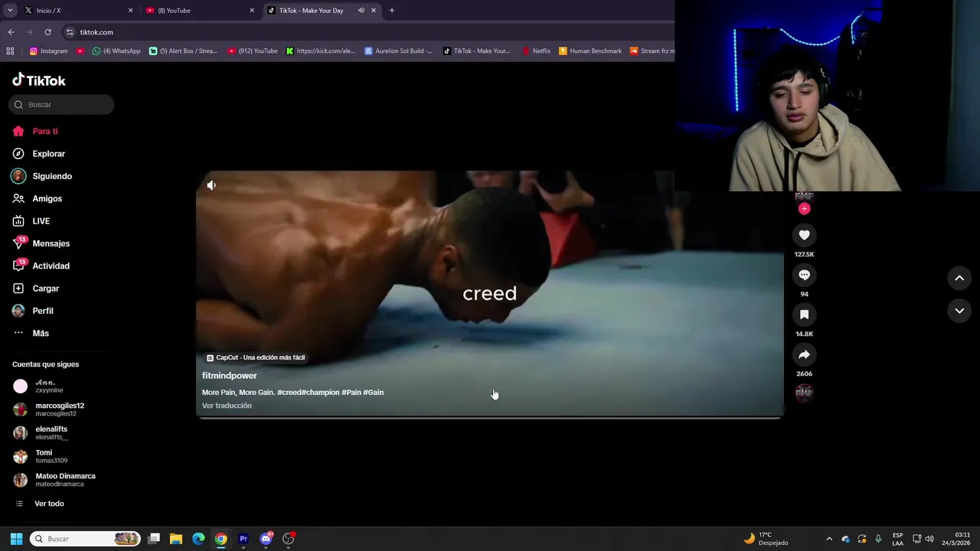Follow creator with the red plus button
The image size is (980, 551).
coord(804,209)
